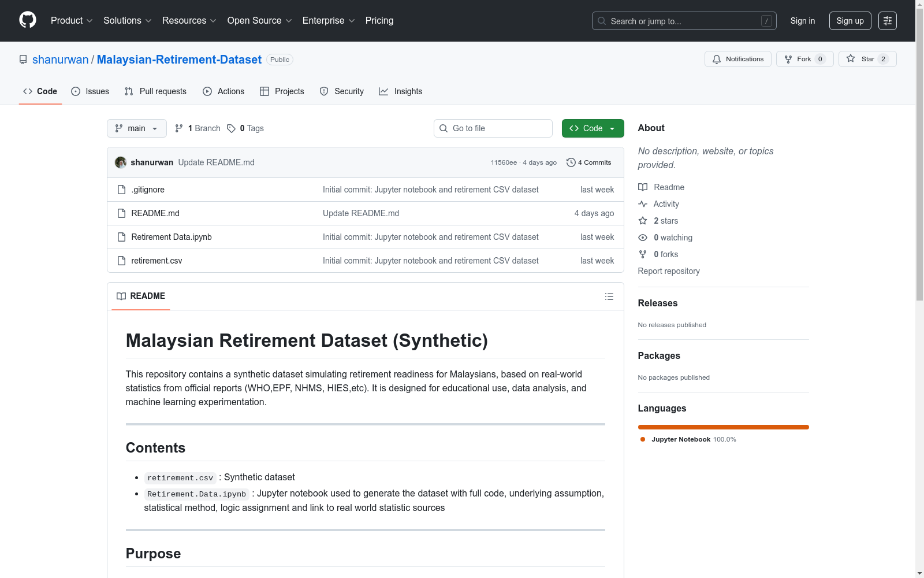The height and width of the screenshot is (578, 924).
Task: Open the Releases heading link
Action: (x=658, y=303)
